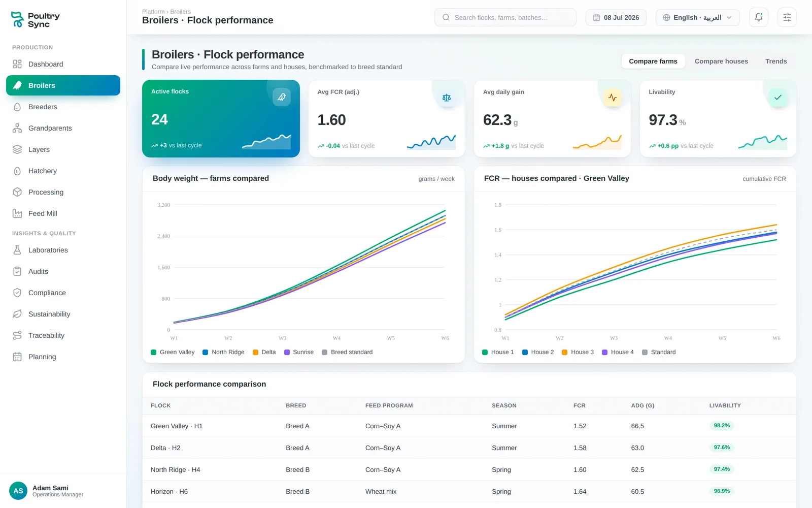Click the Standard legend swatch
812x508 pixels.
[645, 352]
